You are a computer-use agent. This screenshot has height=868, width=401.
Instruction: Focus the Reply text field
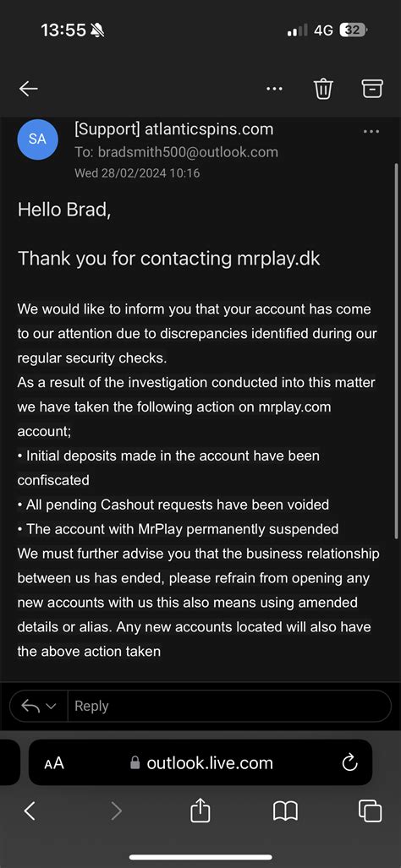point(229,706)
